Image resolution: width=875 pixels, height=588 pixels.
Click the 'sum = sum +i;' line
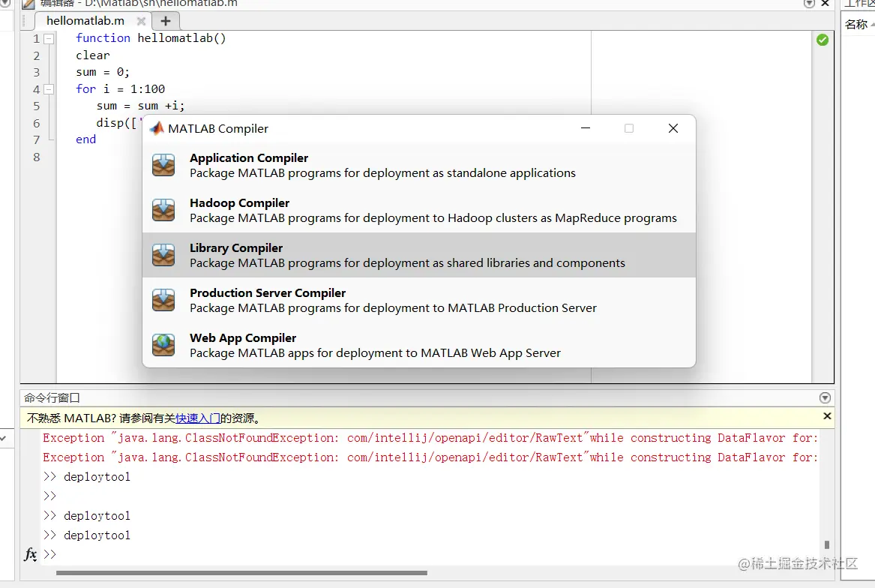point(140,106)
